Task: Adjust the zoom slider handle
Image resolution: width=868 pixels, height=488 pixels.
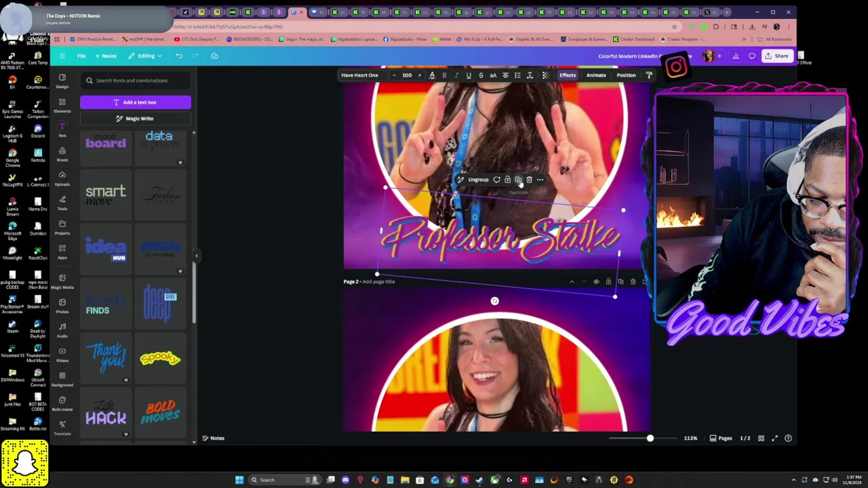Action: point(650,439)
